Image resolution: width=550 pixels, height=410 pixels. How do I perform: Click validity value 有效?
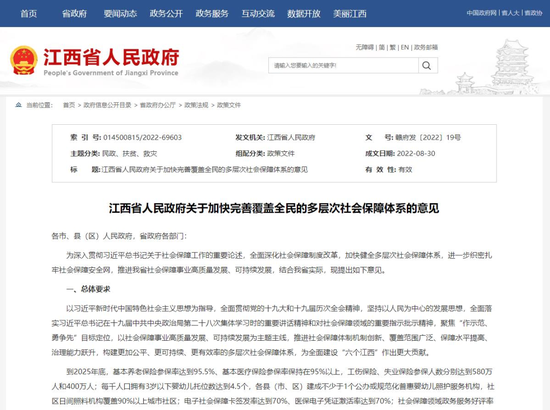405,169
